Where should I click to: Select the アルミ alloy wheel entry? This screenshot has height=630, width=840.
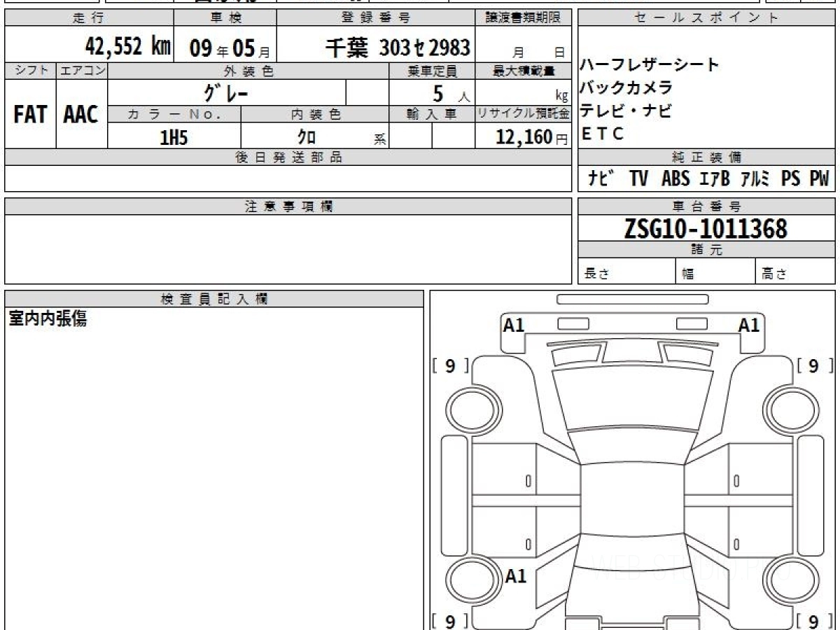tap(755, 179)
